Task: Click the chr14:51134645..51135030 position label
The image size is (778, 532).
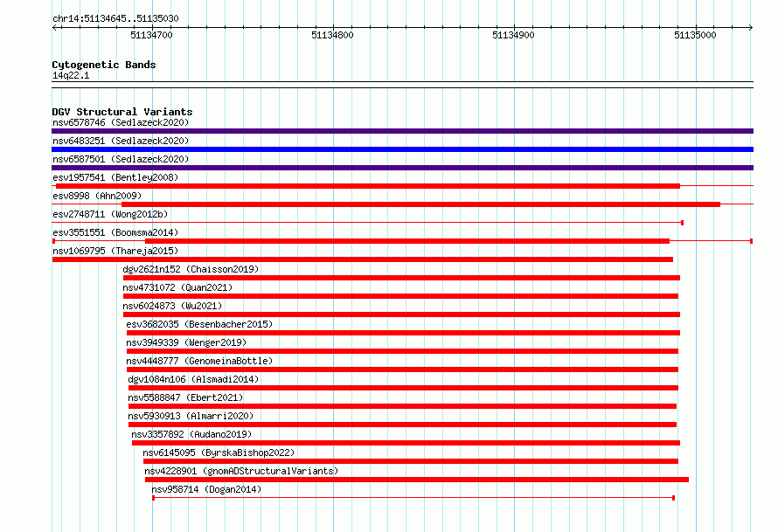Action: (115, 18)
